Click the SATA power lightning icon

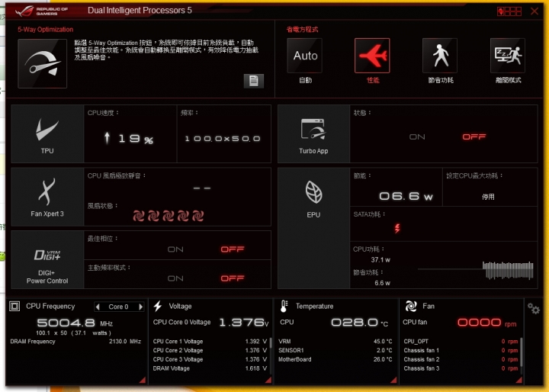(x=397, y=228)
